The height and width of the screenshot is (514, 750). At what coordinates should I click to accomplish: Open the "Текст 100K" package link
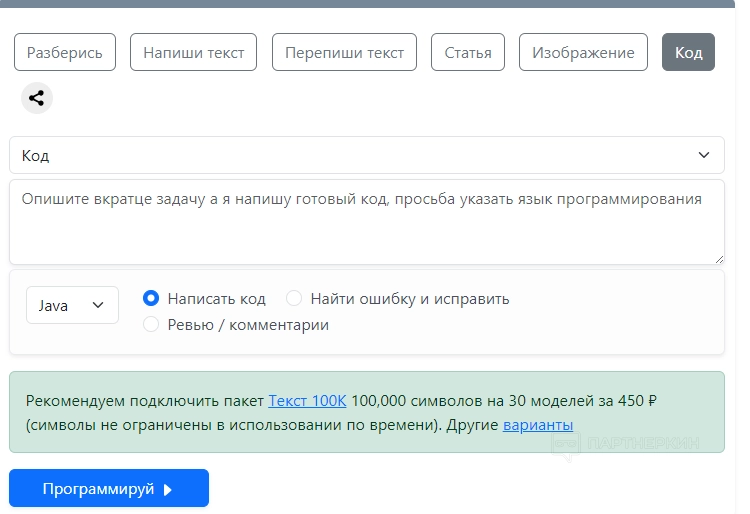tap(307, 401)
